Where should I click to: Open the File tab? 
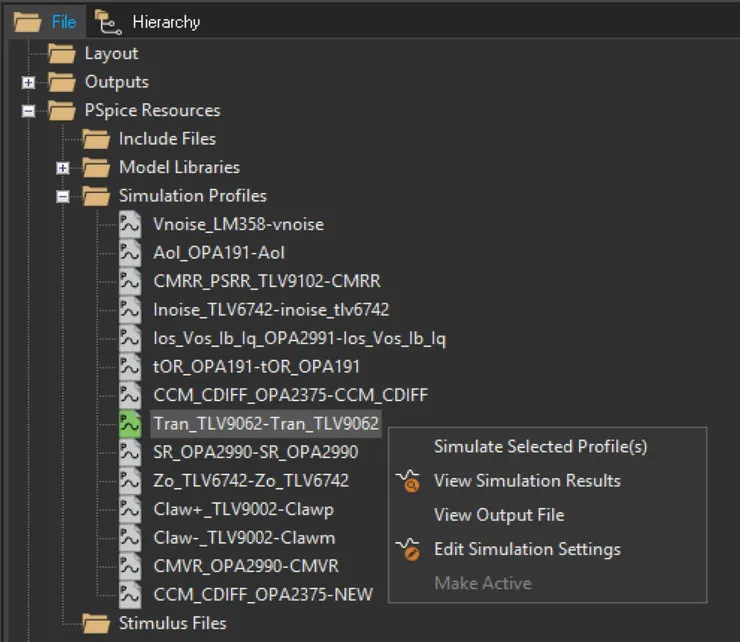click(x=62, y=21)
